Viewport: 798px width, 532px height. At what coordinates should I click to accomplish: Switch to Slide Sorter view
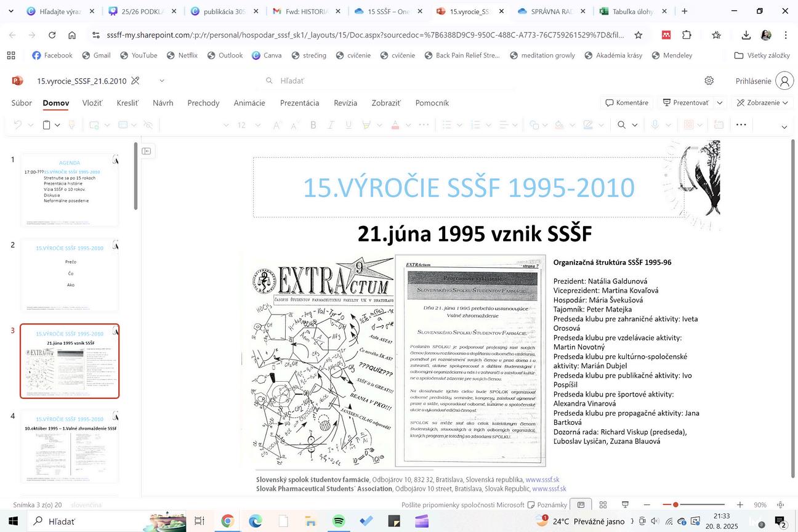coord(603,505)
